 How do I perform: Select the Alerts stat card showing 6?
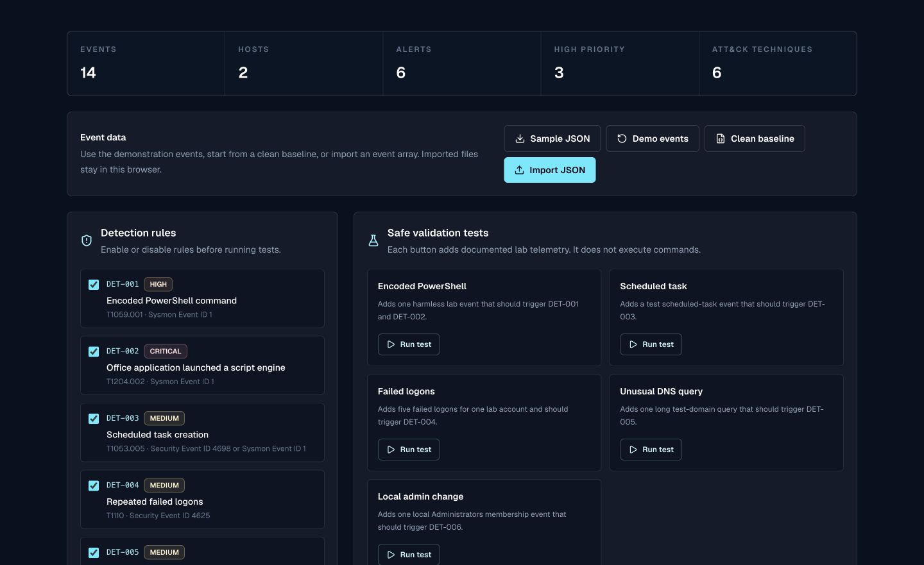click(x=462, y=63)
